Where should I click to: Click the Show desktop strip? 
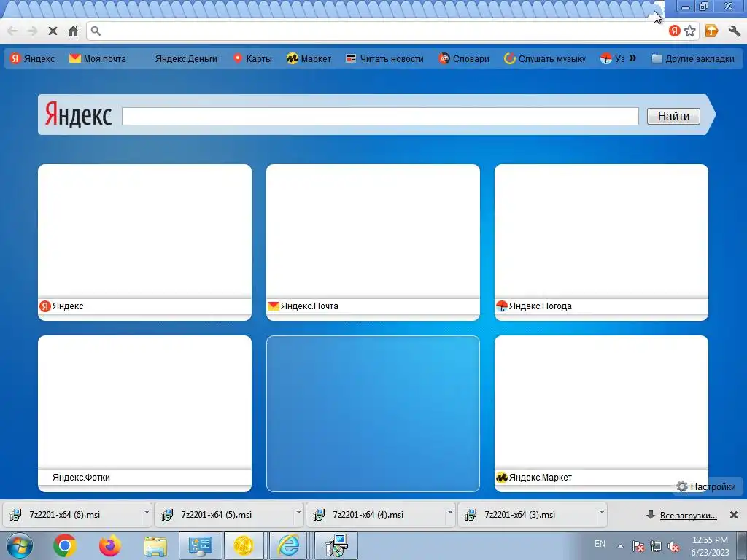click(742, 545)
